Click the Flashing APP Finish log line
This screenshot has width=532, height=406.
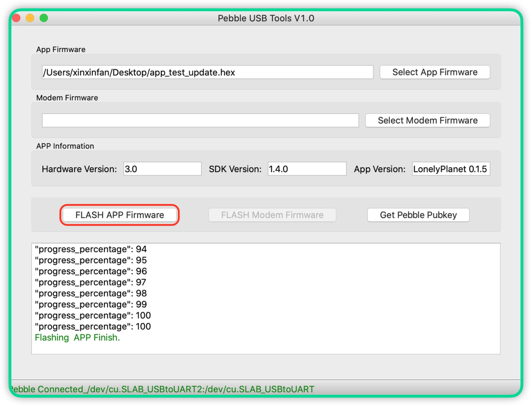[77, 337]
